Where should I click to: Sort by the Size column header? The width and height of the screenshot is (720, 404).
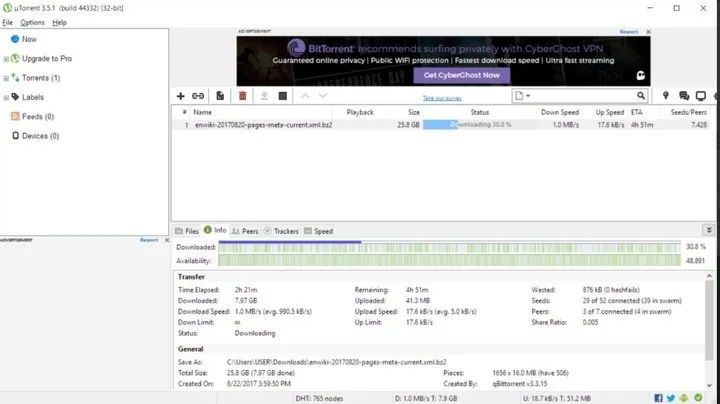pos(414,112)
